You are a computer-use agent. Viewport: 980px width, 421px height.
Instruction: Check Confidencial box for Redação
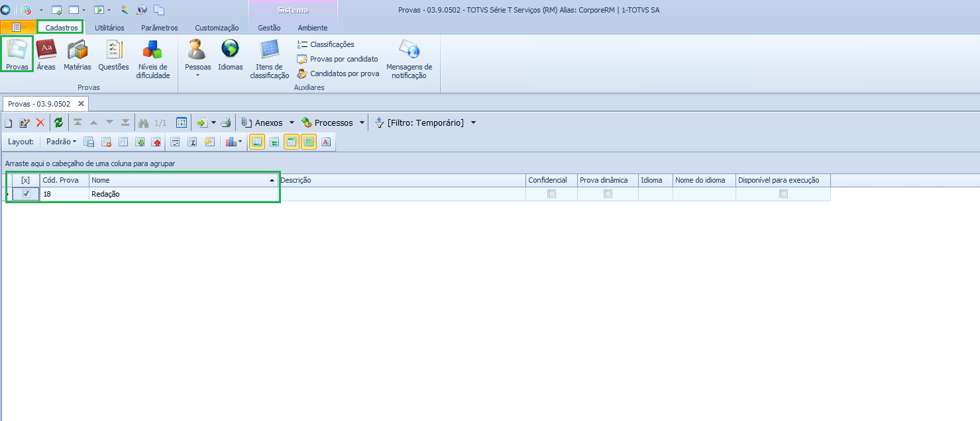tap(551, 194)
